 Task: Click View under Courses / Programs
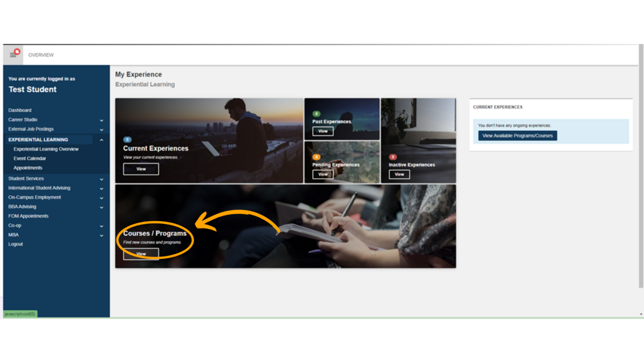pos(141,253)
